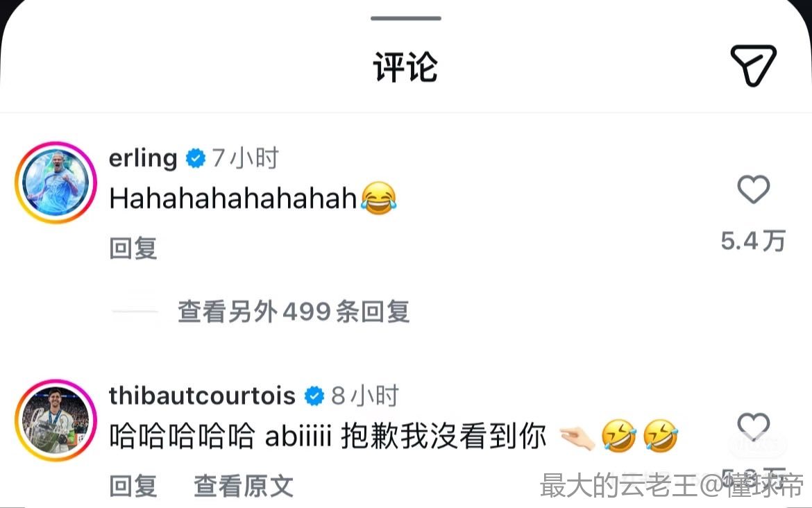The height and width of the screenshot is (508, 812).
Task: Tap thibautcourtois's verified badge
Action: [x=314, y=396]
